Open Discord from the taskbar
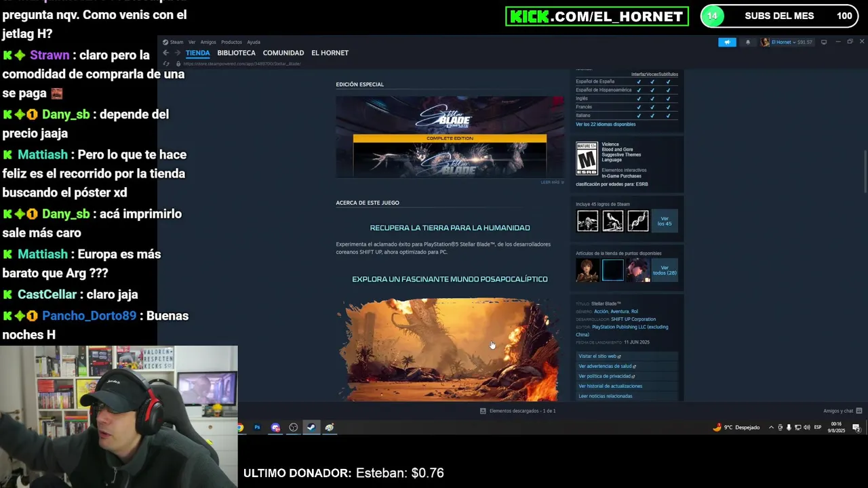868x488 pixels. (x=275, y=428)
